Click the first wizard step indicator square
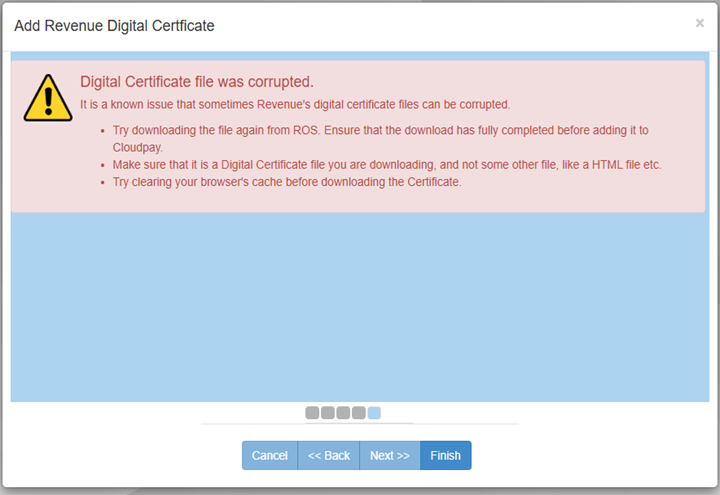 [312, 412]
